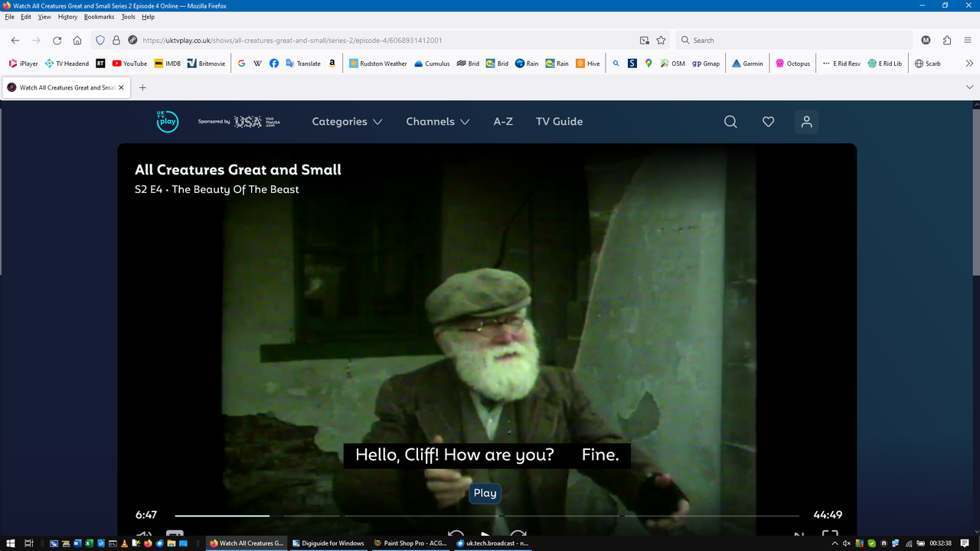
Task: Open Britmovie bookmark
Action: coord(206,64)
